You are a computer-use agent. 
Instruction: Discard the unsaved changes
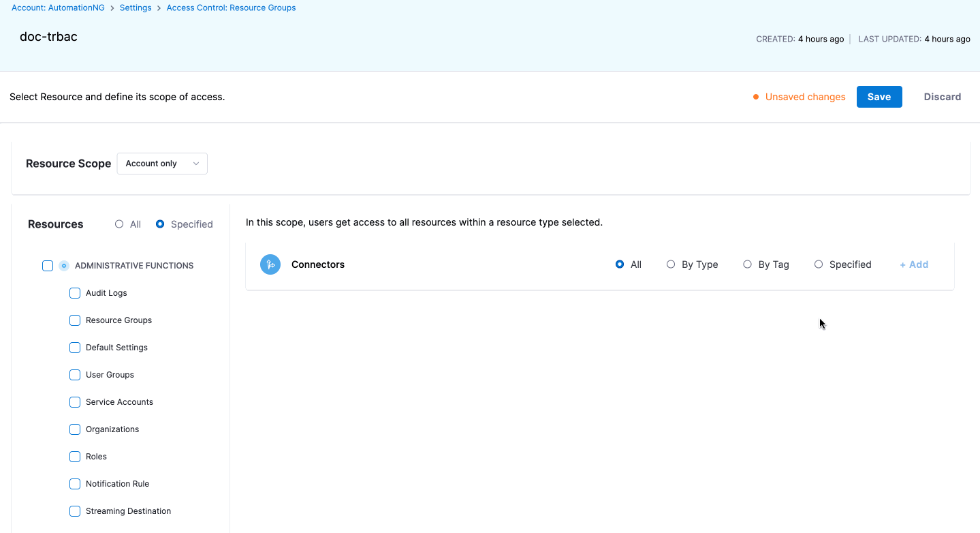coord(942,97)
